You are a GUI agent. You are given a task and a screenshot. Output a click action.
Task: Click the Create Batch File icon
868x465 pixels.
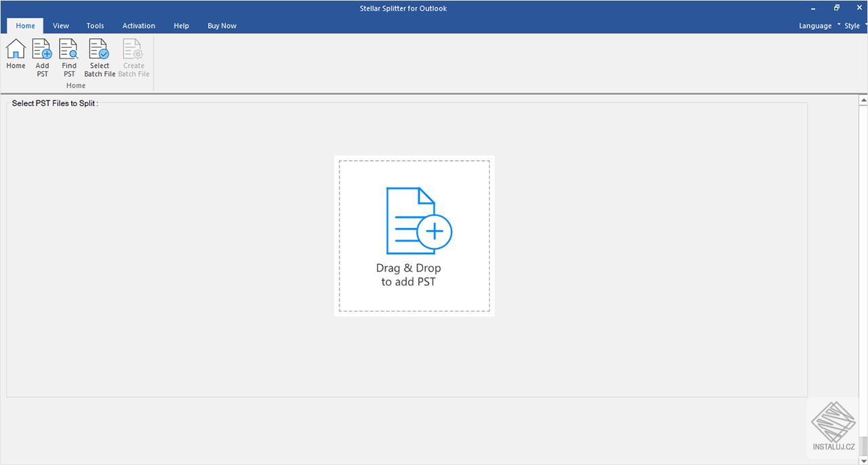tap(134, 49)
